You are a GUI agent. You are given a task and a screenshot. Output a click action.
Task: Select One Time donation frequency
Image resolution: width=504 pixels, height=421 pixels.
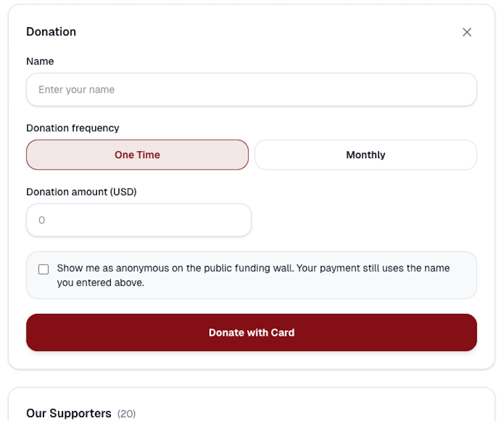coord(137,155)
